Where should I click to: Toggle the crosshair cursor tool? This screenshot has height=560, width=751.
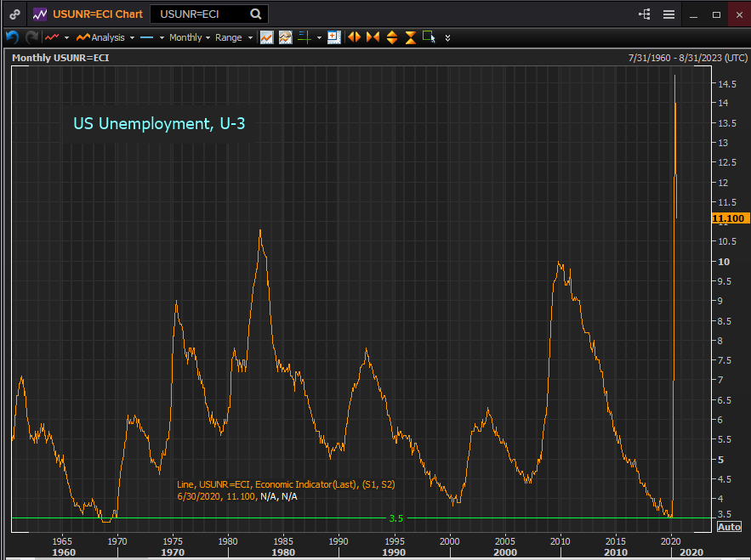[x=304, y=37]
